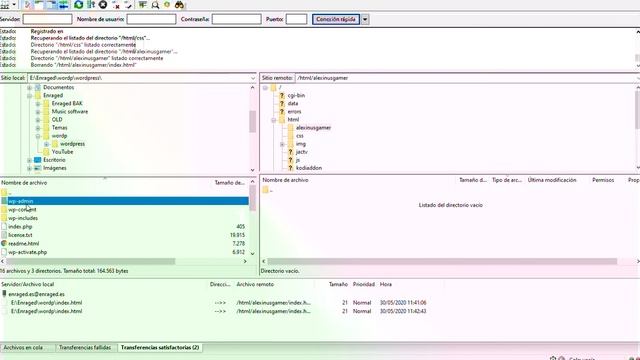Expand the Escritorio tree node
Viewport: 640px width, 360px height.
(29, 160)
